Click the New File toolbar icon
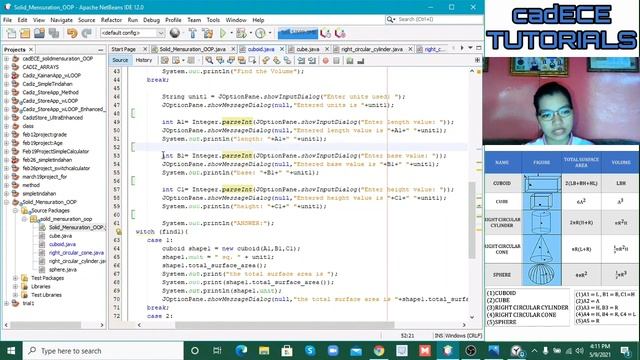This screenshot has height=360, width=640. pos(11,33)
